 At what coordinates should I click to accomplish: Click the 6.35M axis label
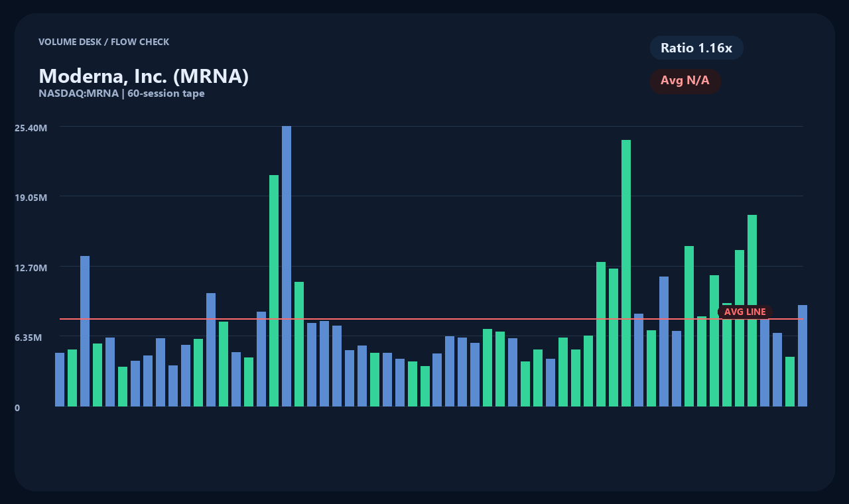point(29,337)
